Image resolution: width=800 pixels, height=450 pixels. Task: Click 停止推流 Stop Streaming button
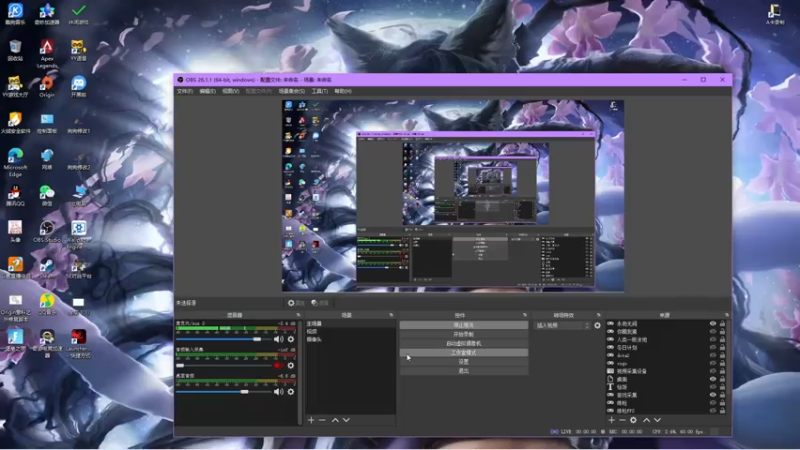[464, 325]
